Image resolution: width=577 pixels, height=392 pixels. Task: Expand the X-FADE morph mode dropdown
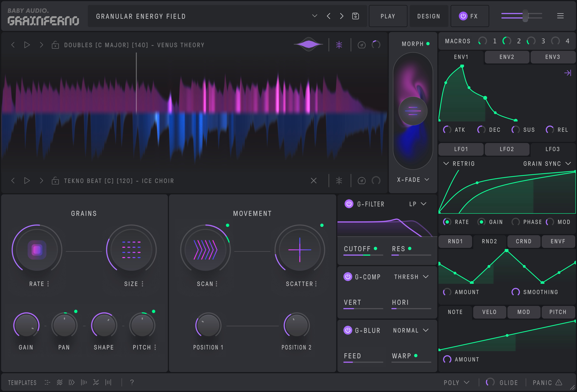tap(413, 179)
